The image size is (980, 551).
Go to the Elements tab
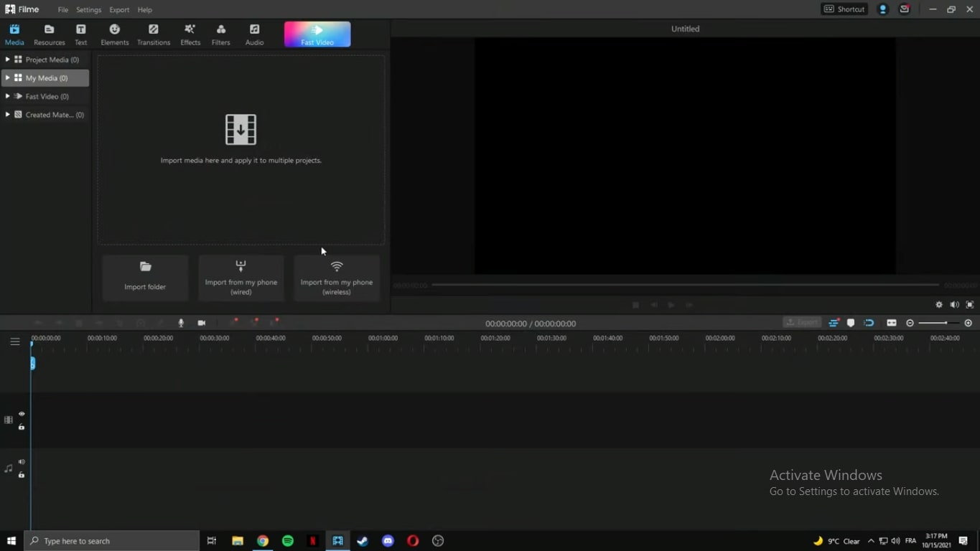pyautogui.click(x=115, y=34)
